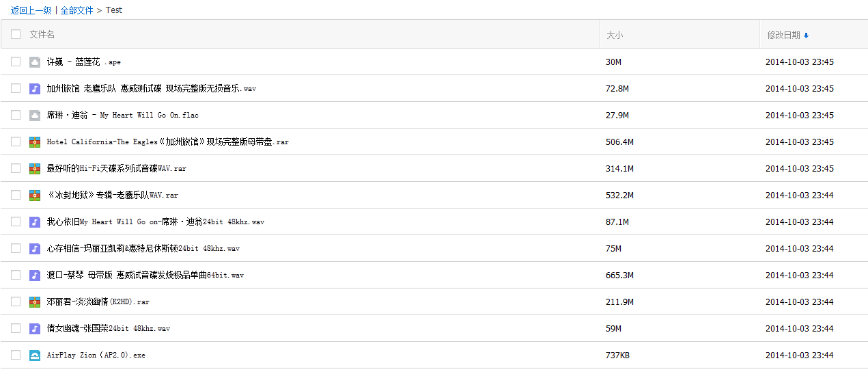Sort list by 文件名 column header
This screenshot has width=868, height=376.
coord(42,34)
